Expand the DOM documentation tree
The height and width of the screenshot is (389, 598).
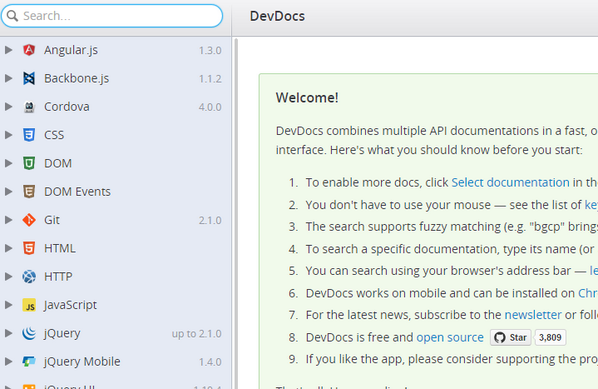(x=8, y=163)
